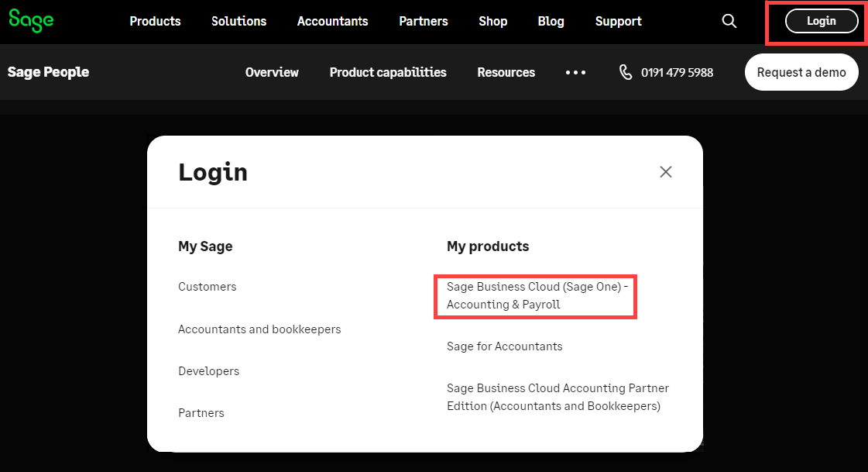The width and height of the screenshot is (868, 472).
Task: Expand the three-dots more menu
Action: tap(575, 72)
